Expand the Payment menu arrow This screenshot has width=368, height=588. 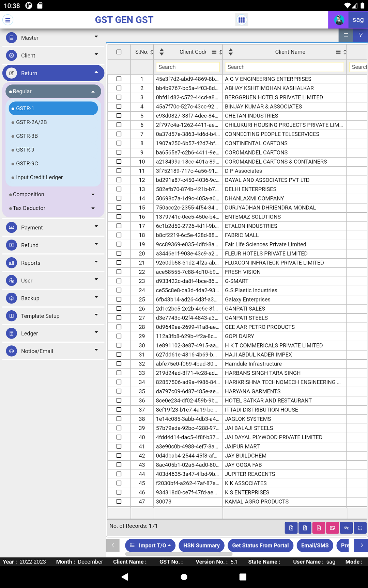click(x=96, y=226)
